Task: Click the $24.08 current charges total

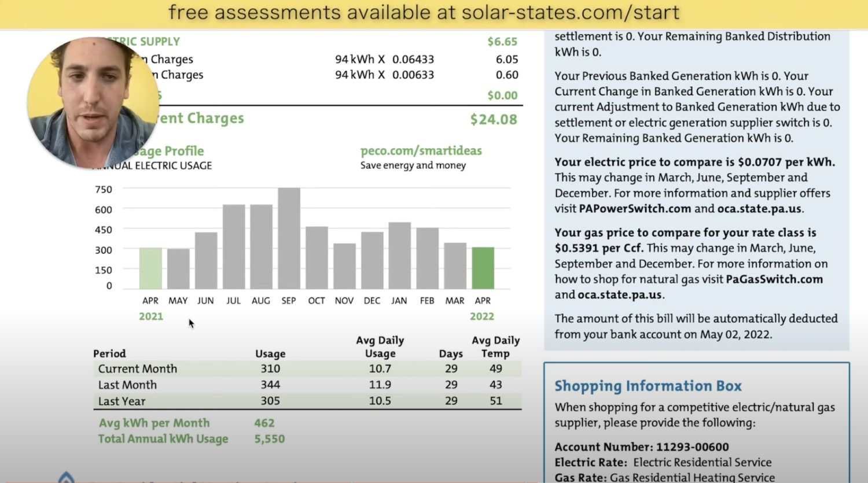Action: point(493,120)
